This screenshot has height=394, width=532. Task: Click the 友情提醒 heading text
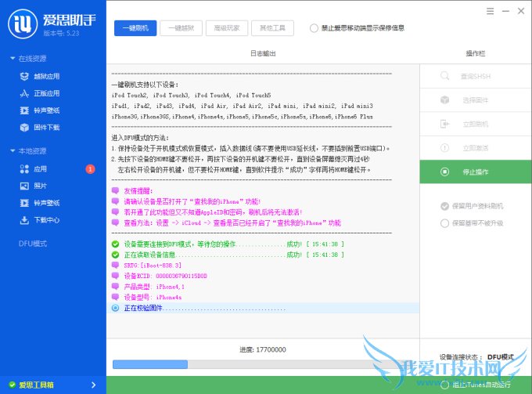138,191
